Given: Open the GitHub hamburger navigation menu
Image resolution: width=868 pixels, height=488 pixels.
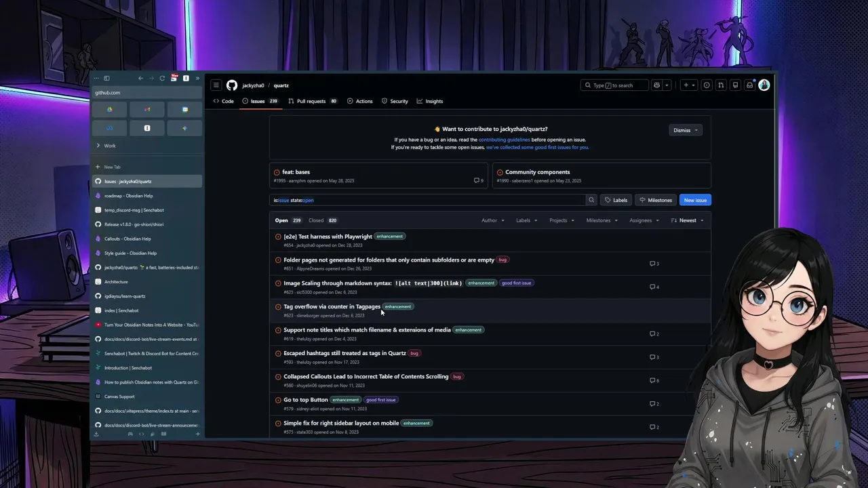Looking at the screenshot, I should pos(216,85).
